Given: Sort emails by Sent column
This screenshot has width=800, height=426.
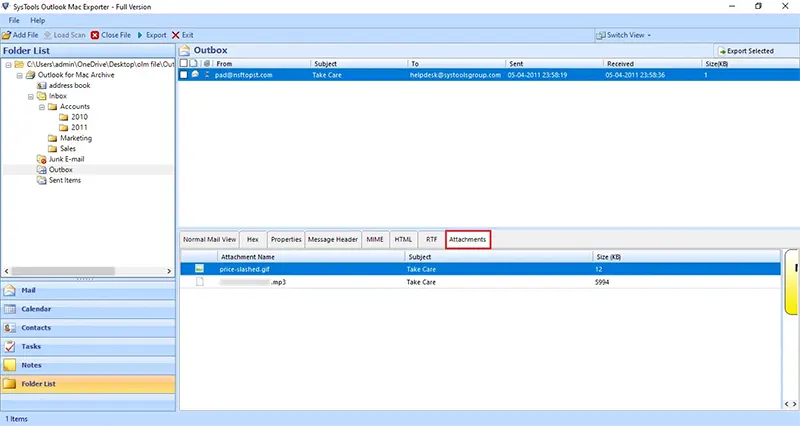Looking at the screenshot, I should 555,64.
